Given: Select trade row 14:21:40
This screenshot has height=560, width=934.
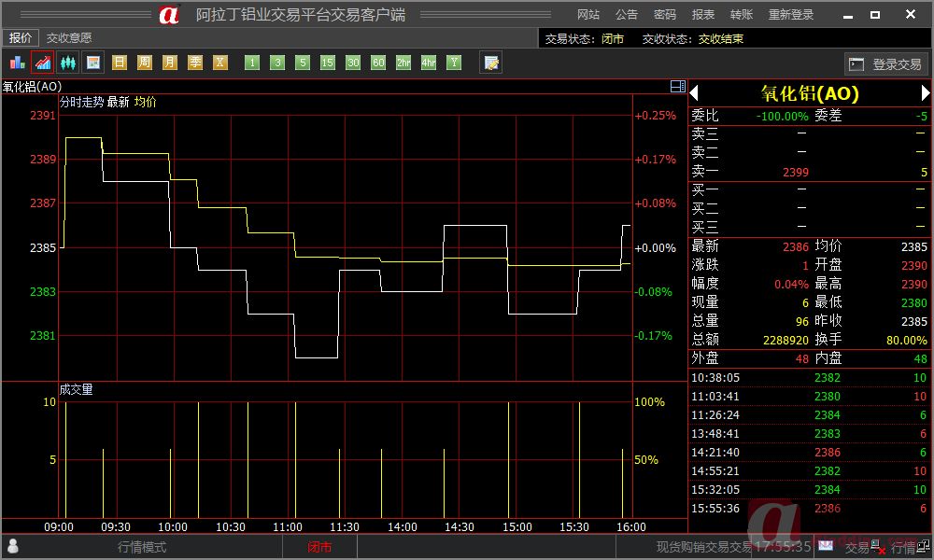Looking at the screenshot, I should 809,453.
